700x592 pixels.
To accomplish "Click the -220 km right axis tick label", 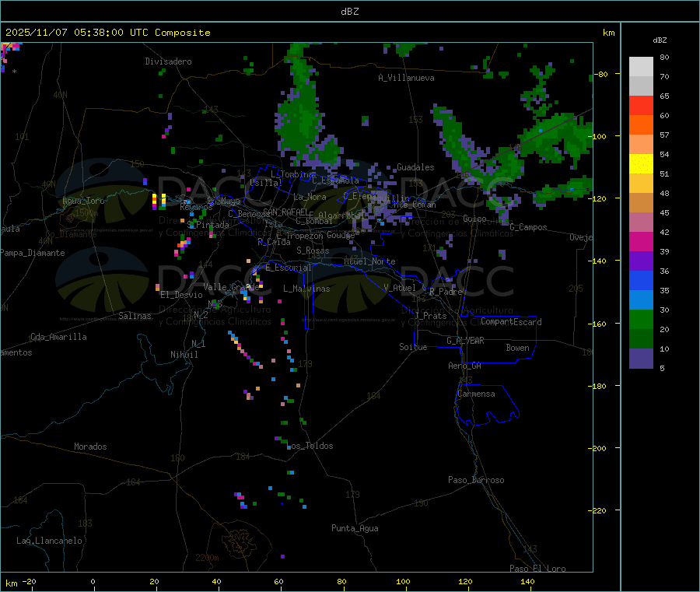I will (598, 511).
